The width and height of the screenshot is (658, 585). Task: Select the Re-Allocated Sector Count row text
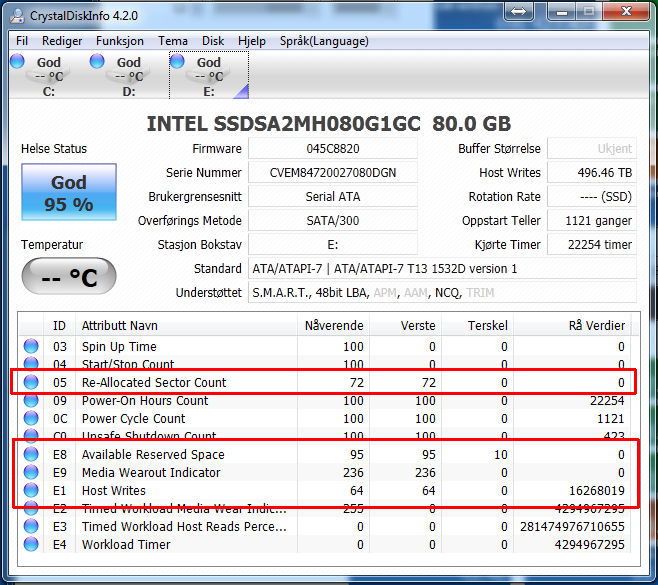(x=154, y=382)
